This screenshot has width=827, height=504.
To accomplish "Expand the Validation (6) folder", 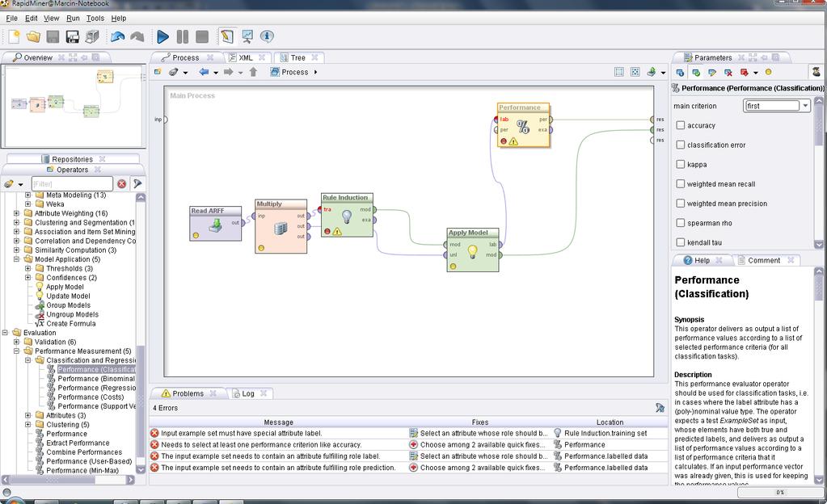I will click(x=16, y=342).
